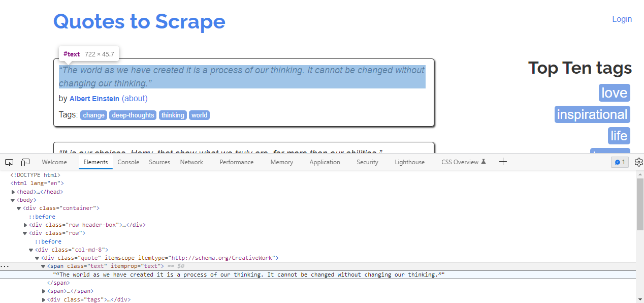Click the three-dots menu on selected DOM row
The height and width of the screenshot is (303, 644).
coord(5,266)
